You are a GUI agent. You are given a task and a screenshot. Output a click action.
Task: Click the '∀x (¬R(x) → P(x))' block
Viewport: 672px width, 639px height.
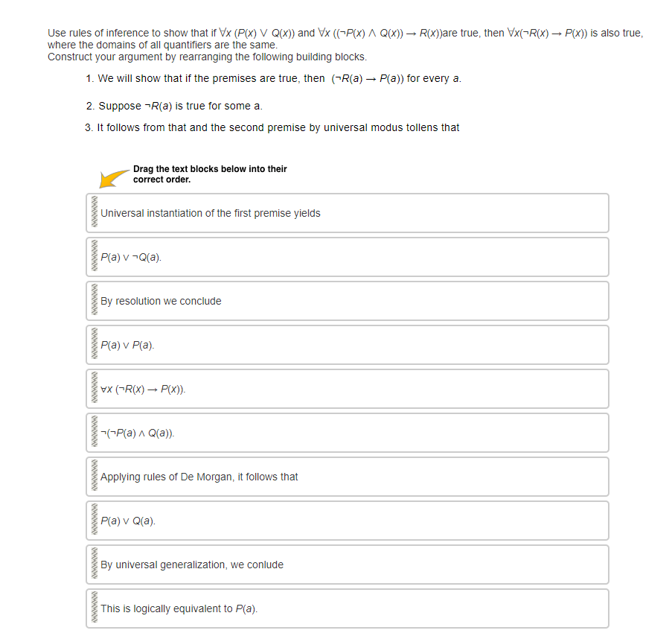click(x=348, y=389)
